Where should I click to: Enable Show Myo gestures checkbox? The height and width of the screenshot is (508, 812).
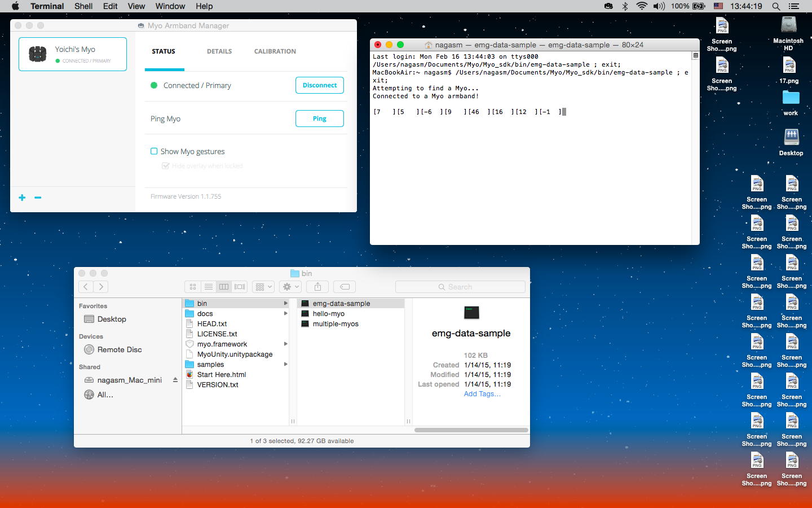point(154,151)
